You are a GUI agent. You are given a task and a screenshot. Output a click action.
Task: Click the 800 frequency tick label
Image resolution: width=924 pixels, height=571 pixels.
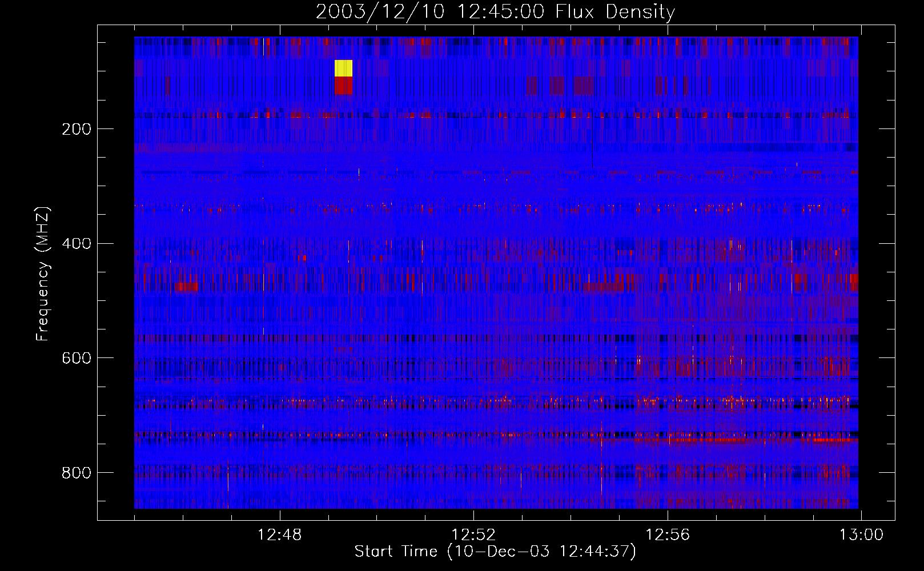[77, 473]
